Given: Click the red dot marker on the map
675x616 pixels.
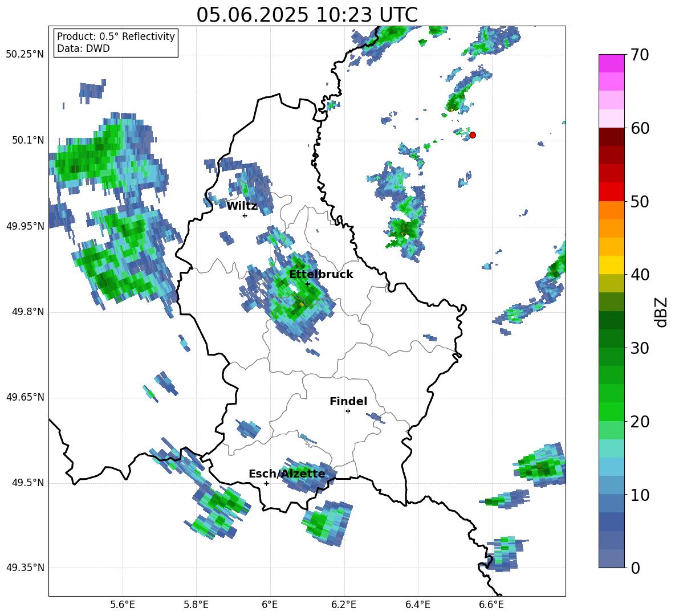Looking at the screenshot, I should (472, 135).
